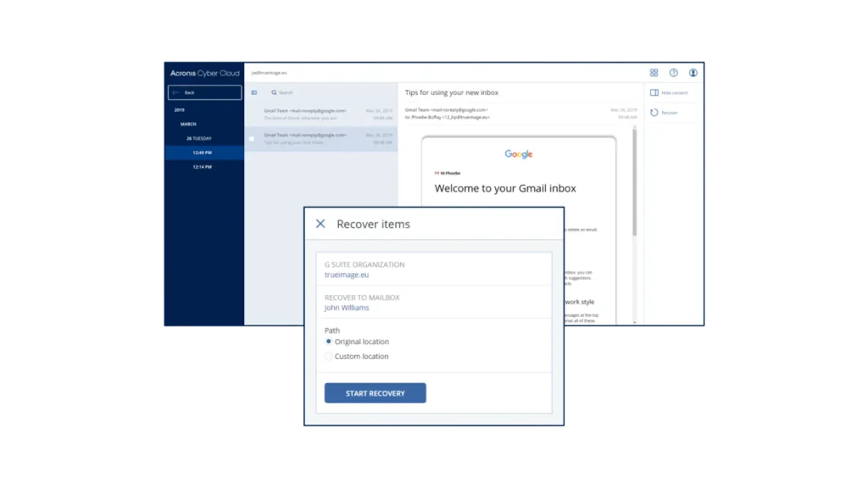Select the 12:14 PM recovery point
The height and width of the screenshot is (488, 868).
204,167
